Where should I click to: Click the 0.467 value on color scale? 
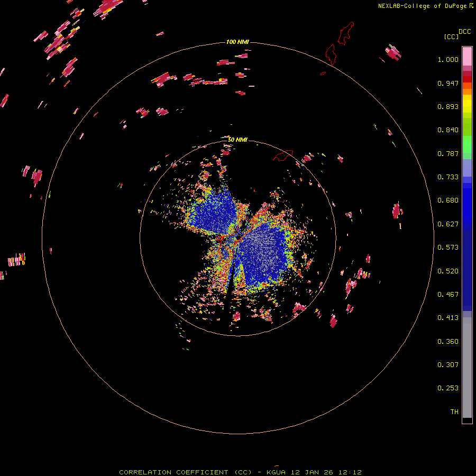point(448,295)
